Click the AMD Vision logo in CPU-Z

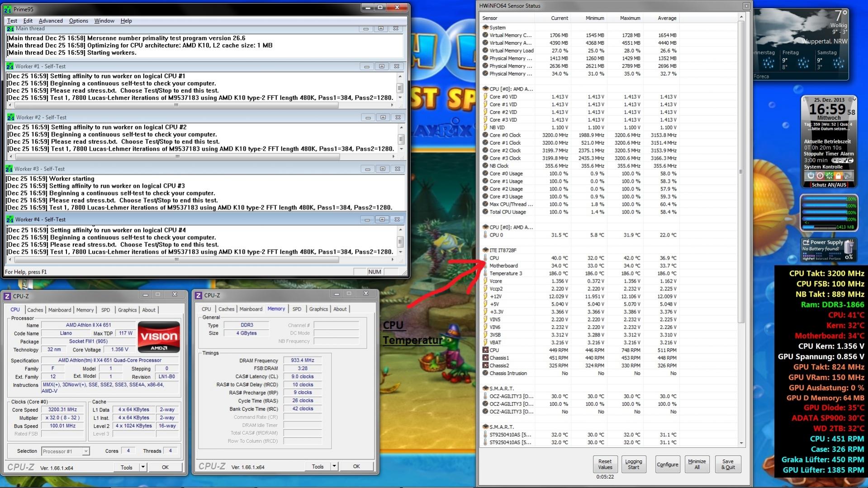pos(159,337)
